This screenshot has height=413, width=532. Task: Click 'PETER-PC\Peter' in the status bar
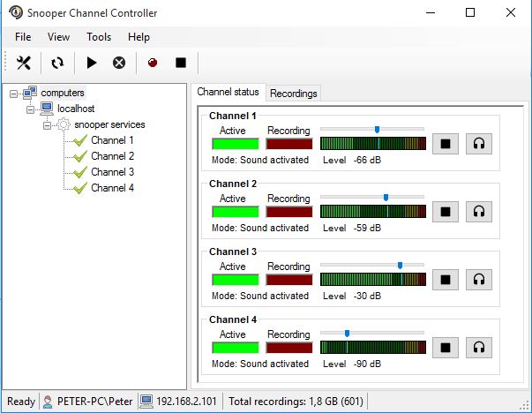click(x=94, y=402)
